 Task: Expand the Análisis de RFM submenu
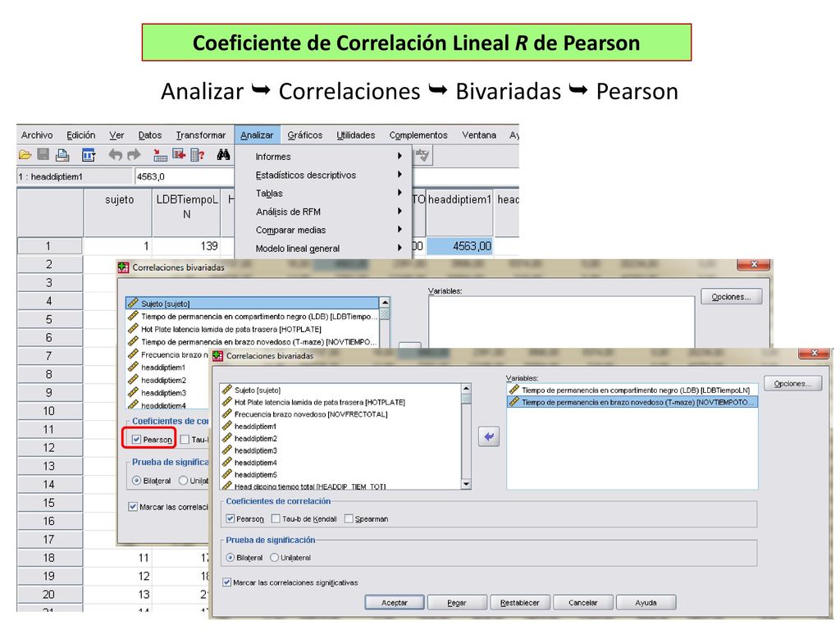pos(399,211)
